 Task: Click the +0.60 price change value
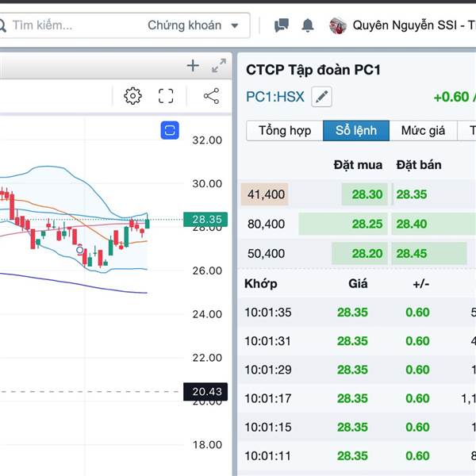tap(451, 97)
